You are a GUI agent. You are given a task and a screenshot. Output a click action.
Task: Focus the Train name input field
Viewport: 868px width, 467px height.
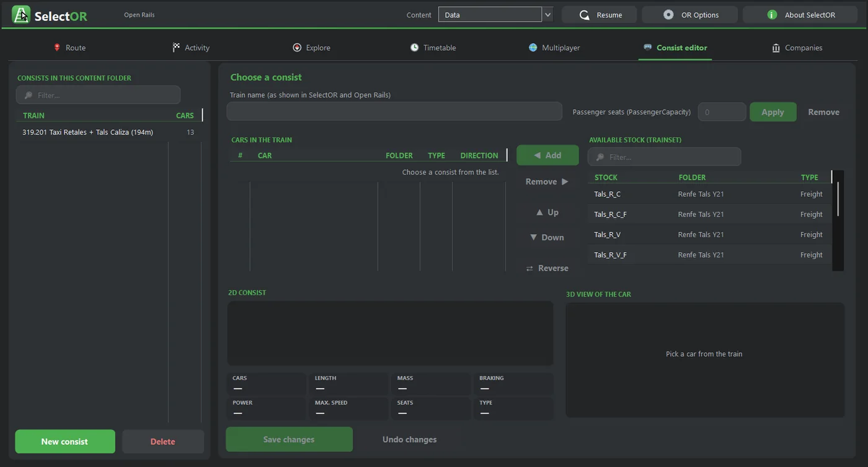pos(394,111)
